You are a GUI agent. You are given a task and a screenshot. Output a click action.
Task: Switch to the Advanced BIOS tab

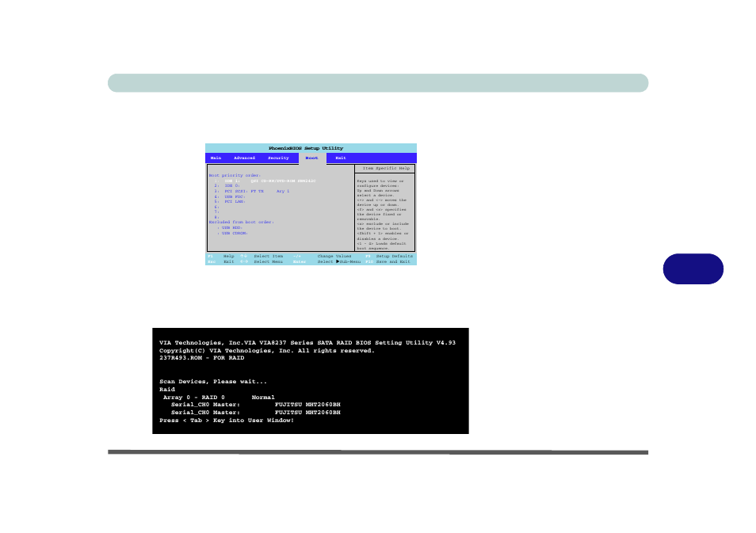click(x=244, y=158)
